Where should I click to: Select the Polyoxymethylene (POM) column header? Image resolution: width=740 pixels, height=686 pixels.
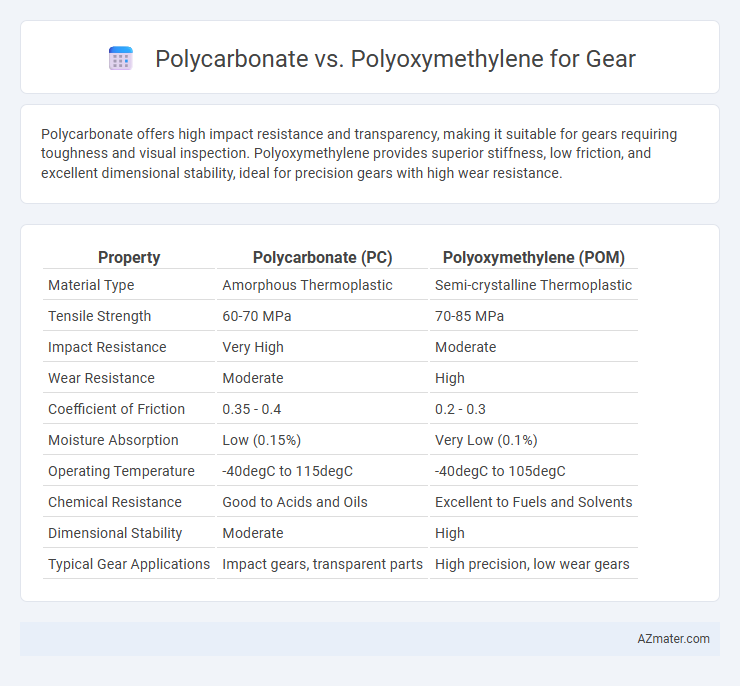[x=534, y=257]
